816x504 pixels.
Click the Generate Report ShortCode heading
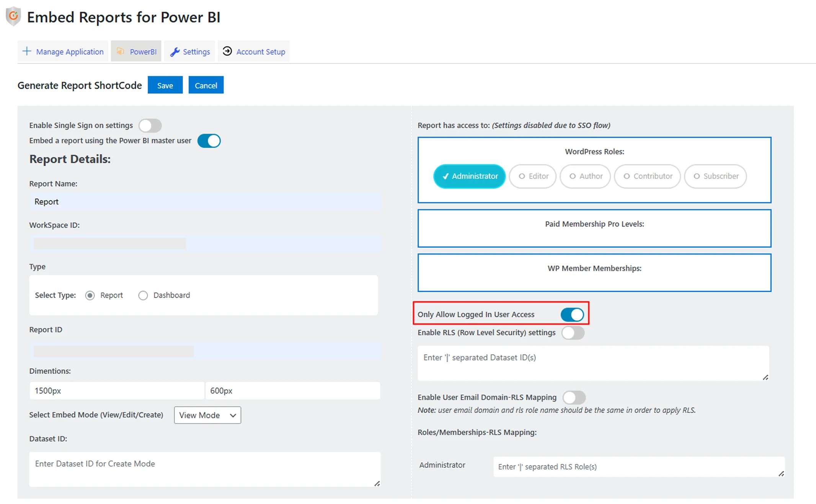80,85
